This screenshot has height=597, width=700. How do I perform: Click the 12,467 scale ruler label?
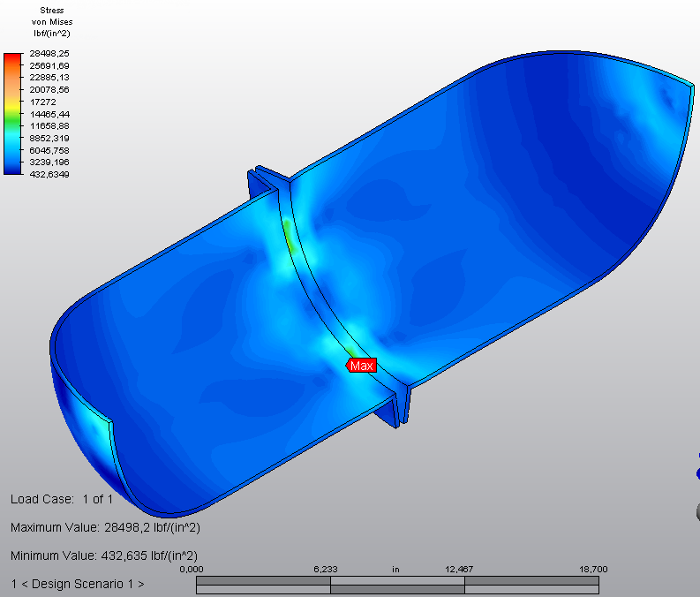click(459, 570)
